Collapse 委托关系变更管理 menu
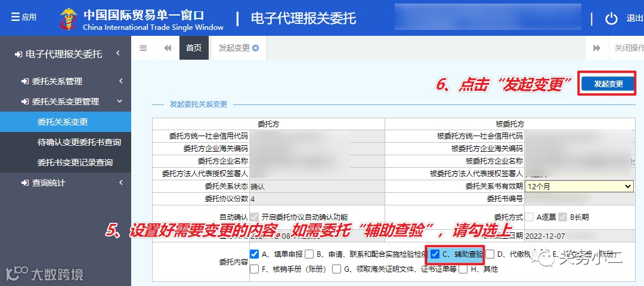Screen dimensions: 644x286 (x=66, y=102)
